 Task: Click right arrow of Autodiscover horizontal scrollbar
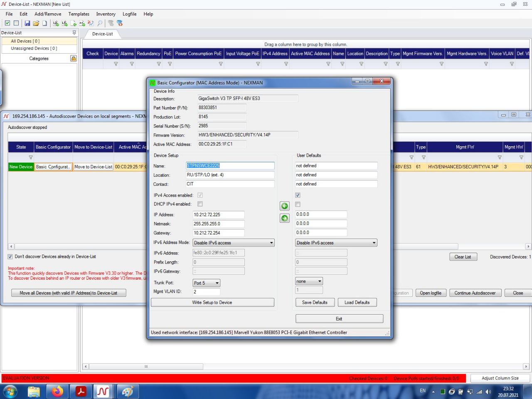528,246
